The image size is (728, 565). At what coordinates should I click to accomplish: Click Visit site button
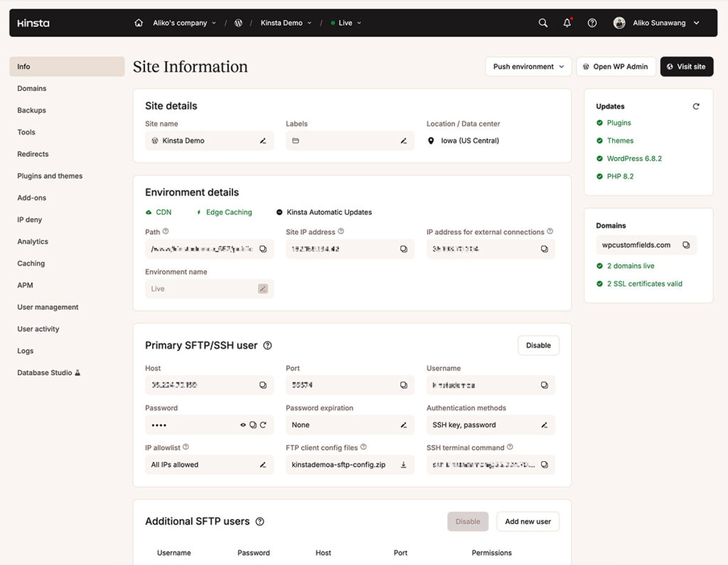[687, 66]
